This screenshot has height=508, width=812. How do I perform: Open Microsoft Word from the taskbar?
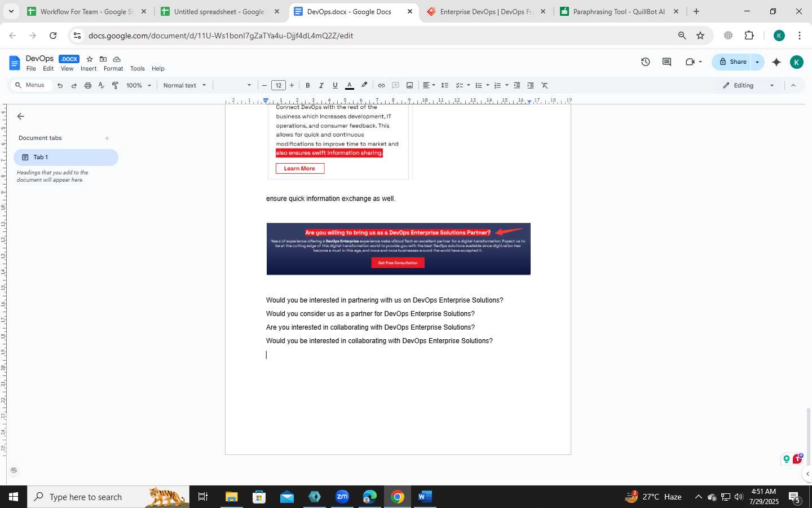point(425,497)
